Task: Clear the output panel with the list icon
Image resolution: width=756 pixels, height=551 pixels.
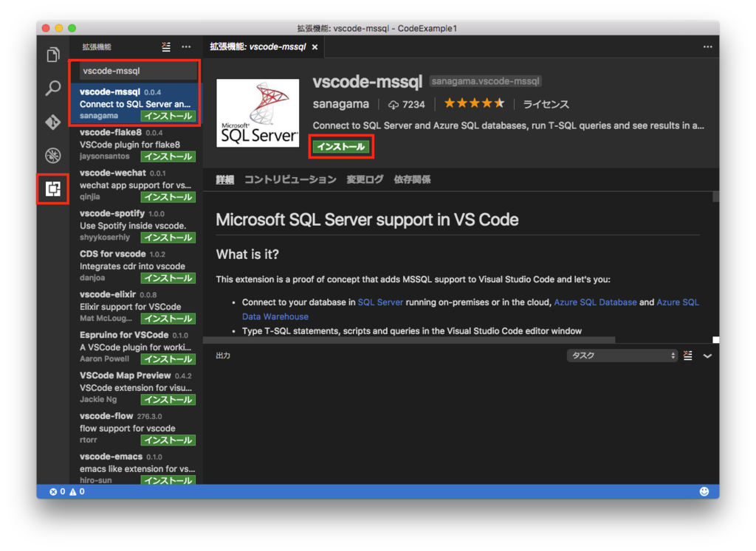Action: pos(688,356)
